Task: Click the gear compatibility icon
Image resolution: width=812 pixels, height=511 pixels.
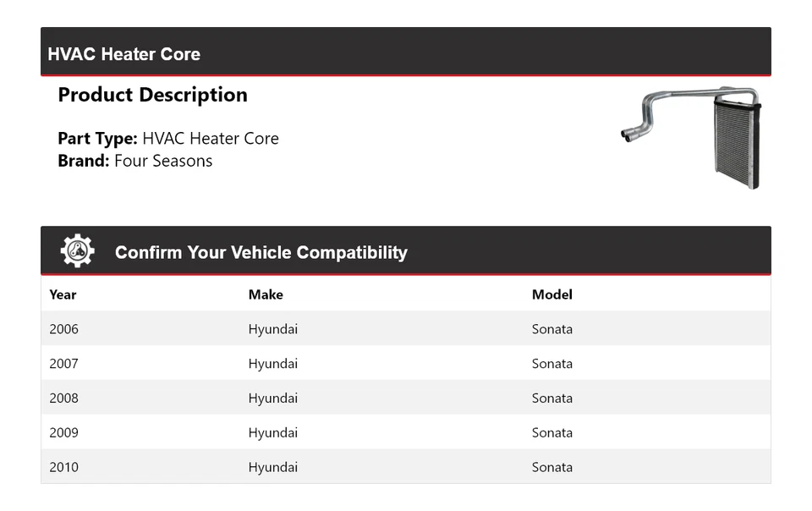Action: (77, 251)
